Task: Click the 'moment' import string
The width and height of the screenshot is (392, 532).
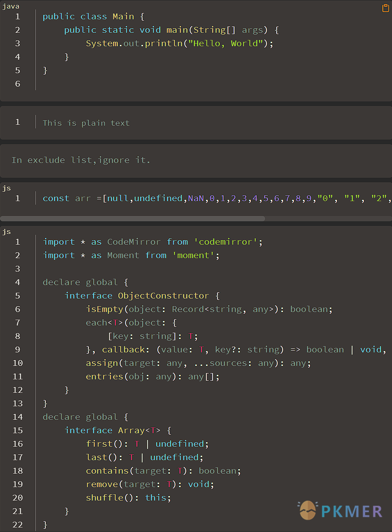Action: (x=194, y=255)
